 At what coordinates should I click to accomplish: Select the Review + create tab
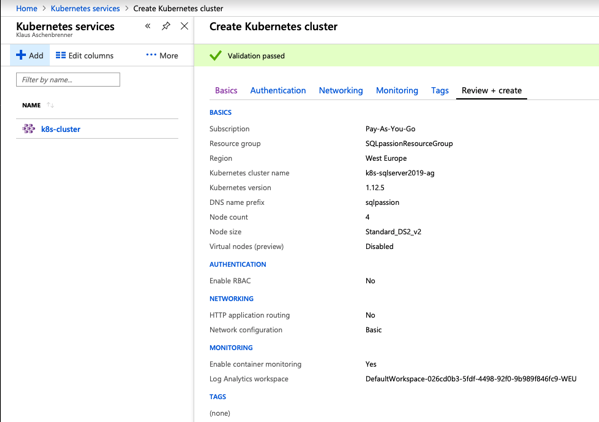click(x=492, y=91)
